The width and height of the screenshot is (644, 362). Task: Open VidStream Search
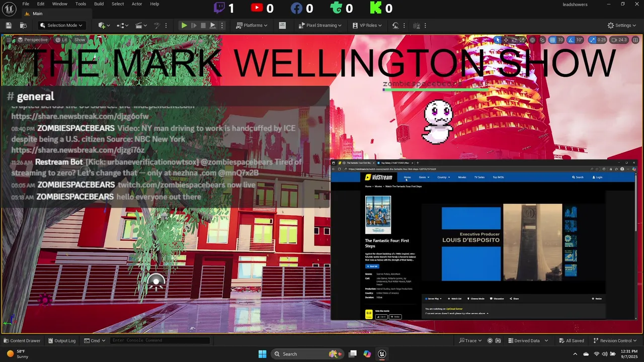click(x=578, y=177)
